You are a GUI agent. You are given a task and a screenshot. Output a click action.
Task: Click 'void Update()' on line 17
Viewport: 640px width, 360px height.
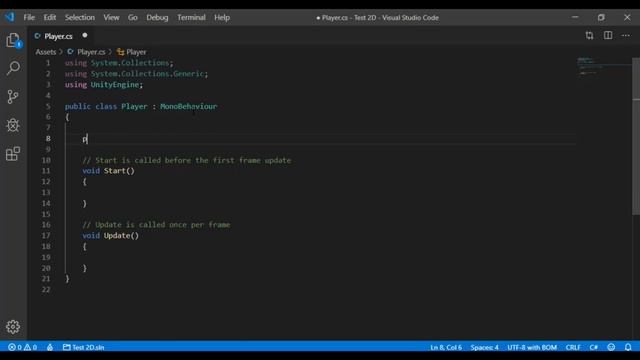(111, 236)
